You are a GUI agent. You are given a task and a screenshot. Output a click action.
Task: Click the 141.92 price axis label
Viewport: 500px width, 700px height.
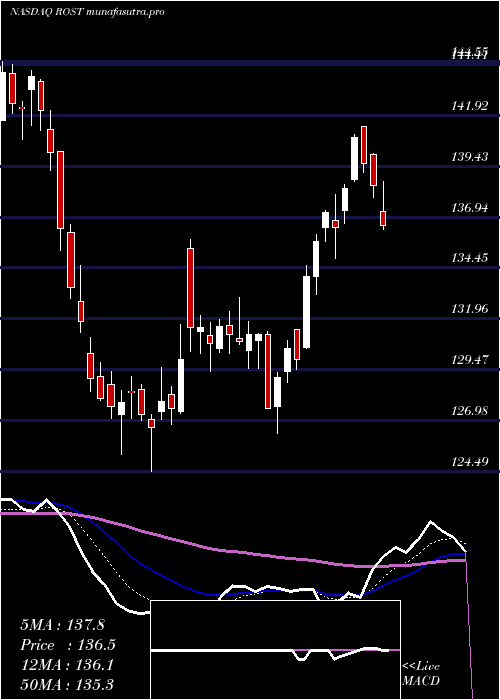pyautogui.click(x=469, y=106)
